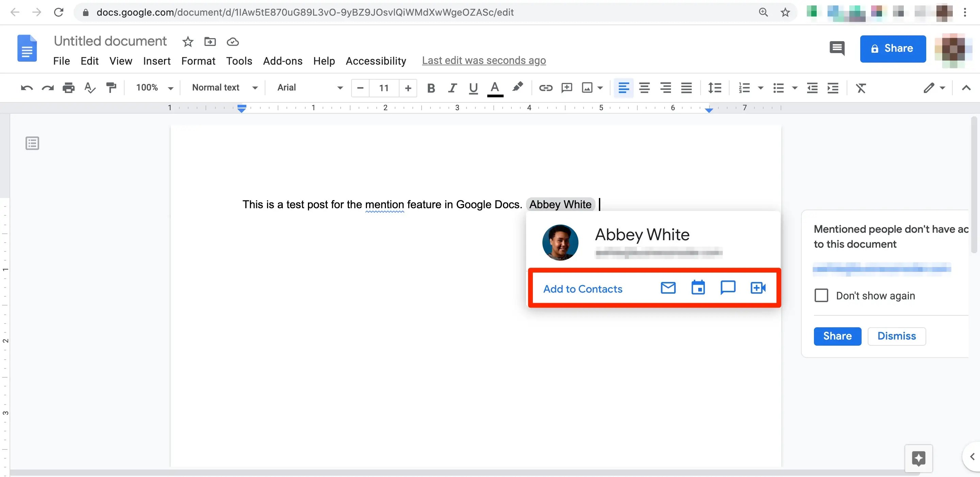Open the 100% zoom dropdown
Viewport: 980px width, 477px height.
[154, 88]
